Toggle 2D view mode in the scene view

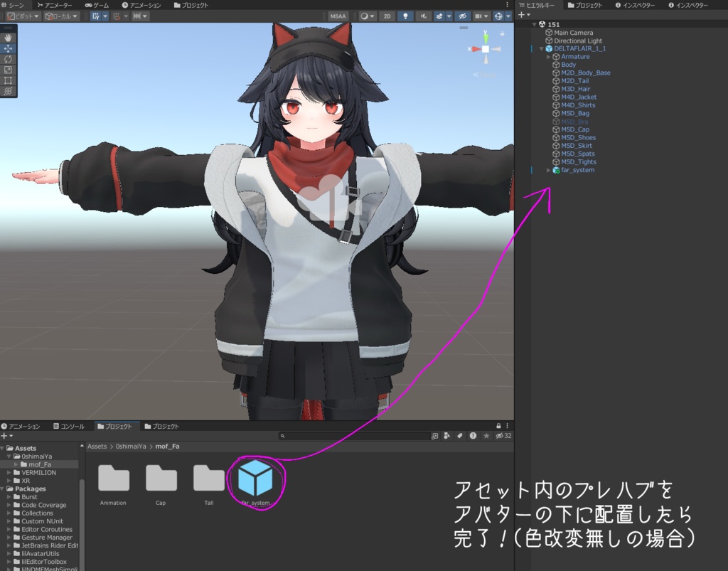387,16
